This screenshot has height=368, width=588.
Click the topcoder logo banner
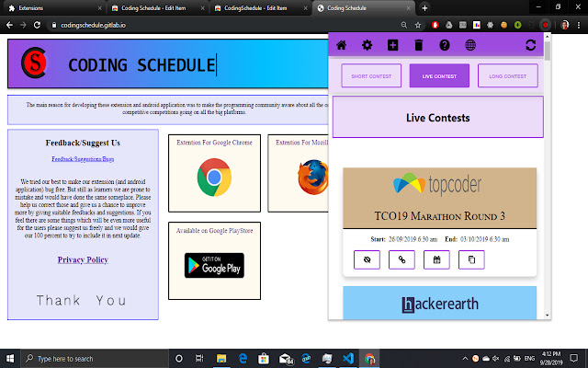[437, 184]
